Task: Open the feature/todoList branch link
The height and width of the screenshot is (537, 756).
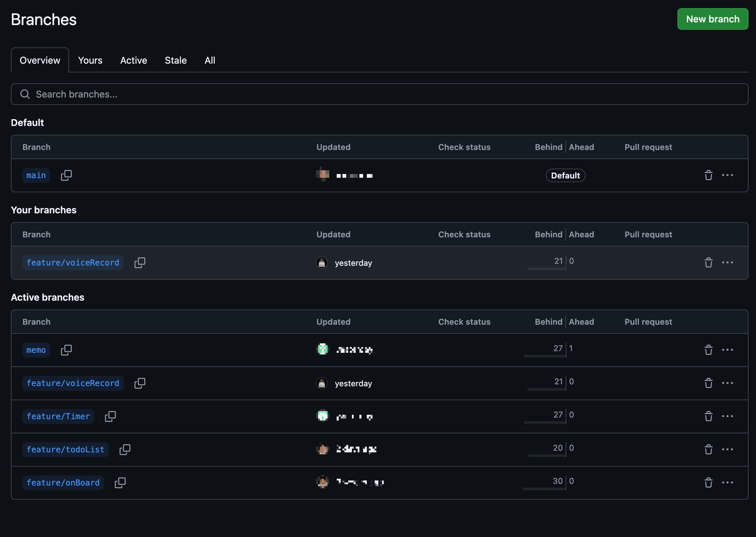Action: point(65,449)
